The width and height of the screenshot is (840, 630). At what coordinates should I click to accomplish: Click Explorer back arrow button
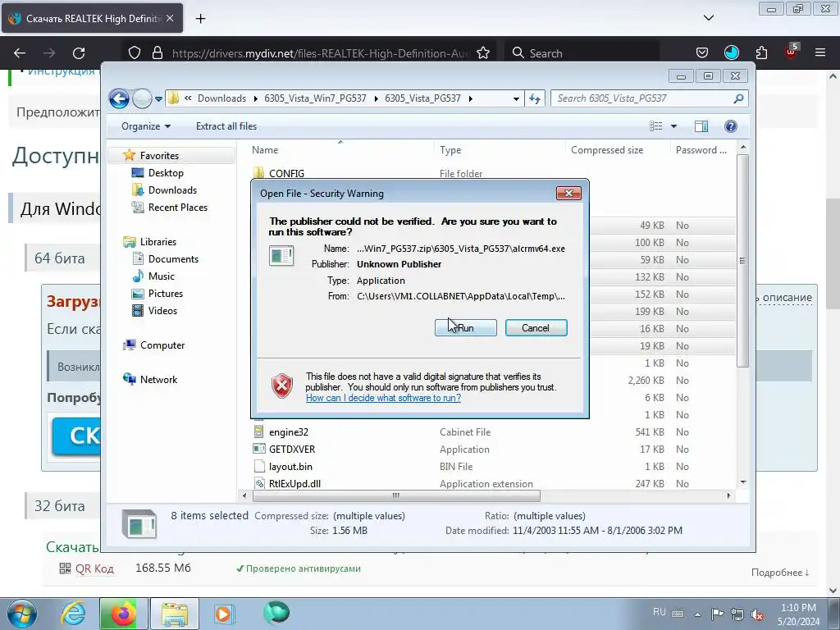(119, 98)
